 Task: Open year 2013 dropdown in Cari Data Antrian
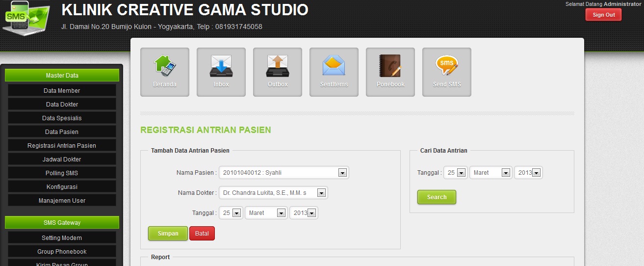(x=529, y=173)
